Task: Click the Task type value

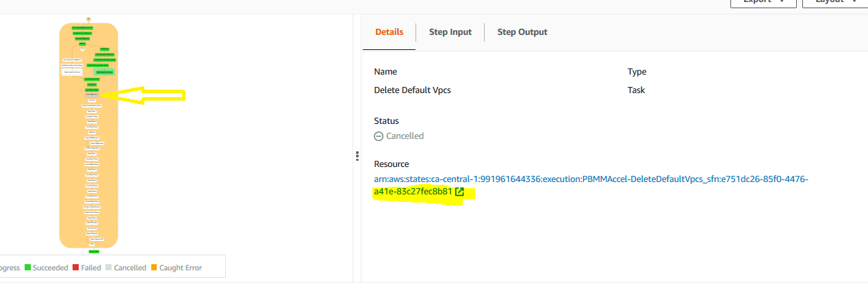Action: pyautogui.click(x=636, y=90)
